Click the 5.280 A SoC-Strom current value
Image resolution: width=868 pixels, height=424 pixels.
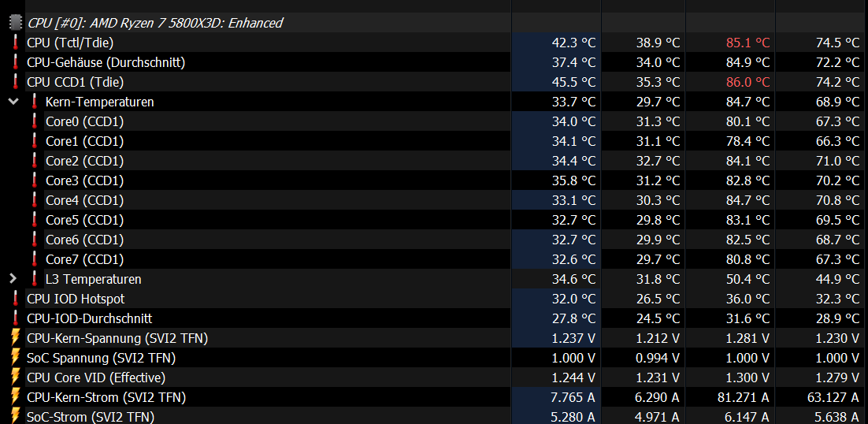[x=574, y=416]
